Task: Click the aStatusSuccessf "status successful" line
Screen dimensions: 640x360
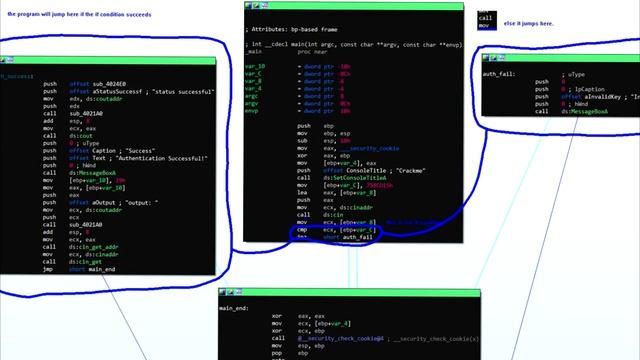Action: click(129, 91)
